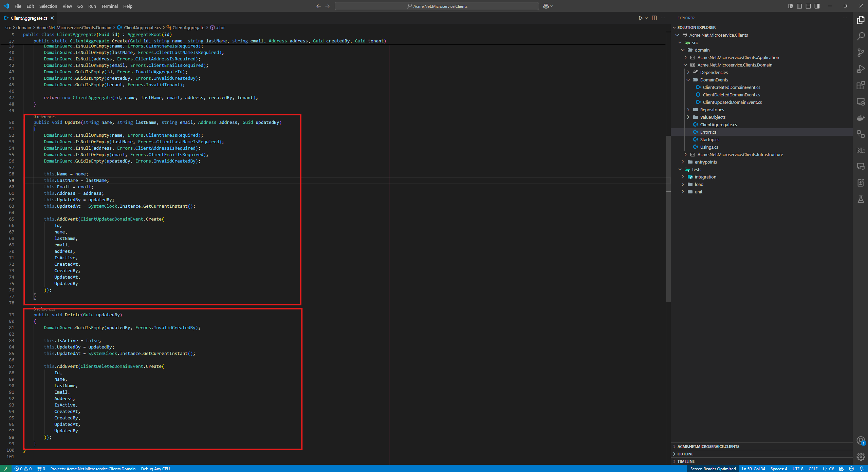Click the Customize Layout icon in title bar
This screenshot has width=868, height=472.
coord(791,6)
